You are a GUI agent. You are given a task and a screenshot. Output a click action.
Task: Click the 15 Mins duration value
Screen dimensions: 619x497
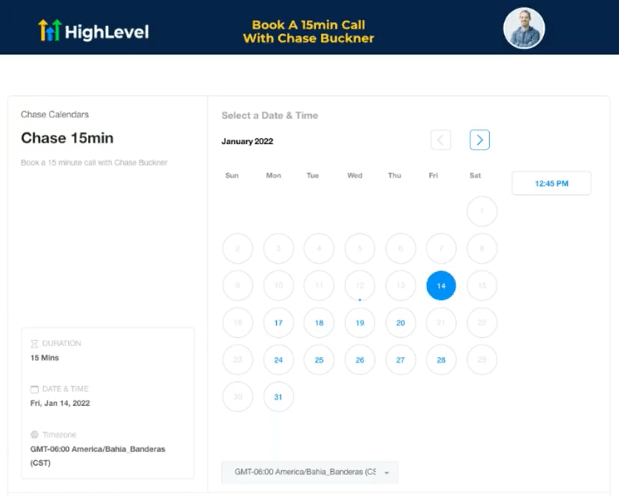(x=45, y=358)
